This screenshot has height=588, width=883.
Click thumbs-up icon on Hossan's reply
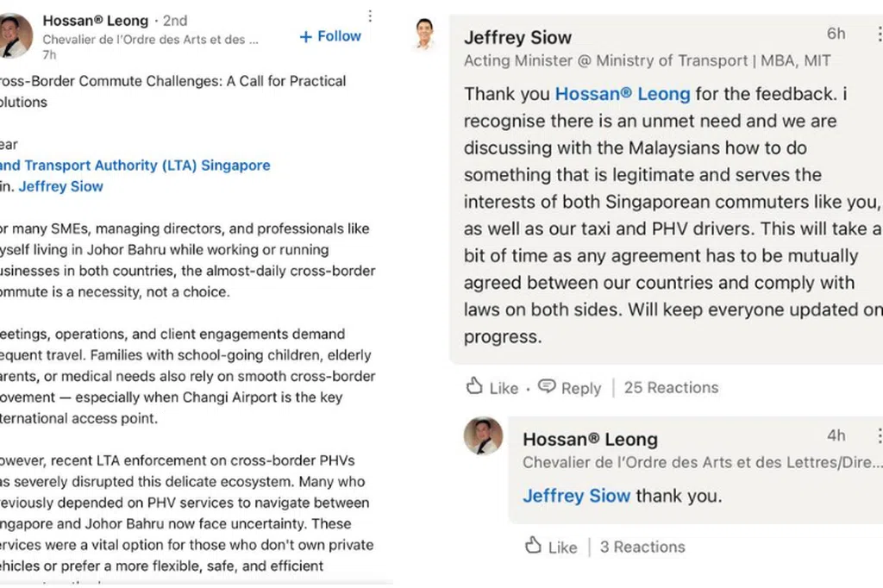click(x=534, y=546)
